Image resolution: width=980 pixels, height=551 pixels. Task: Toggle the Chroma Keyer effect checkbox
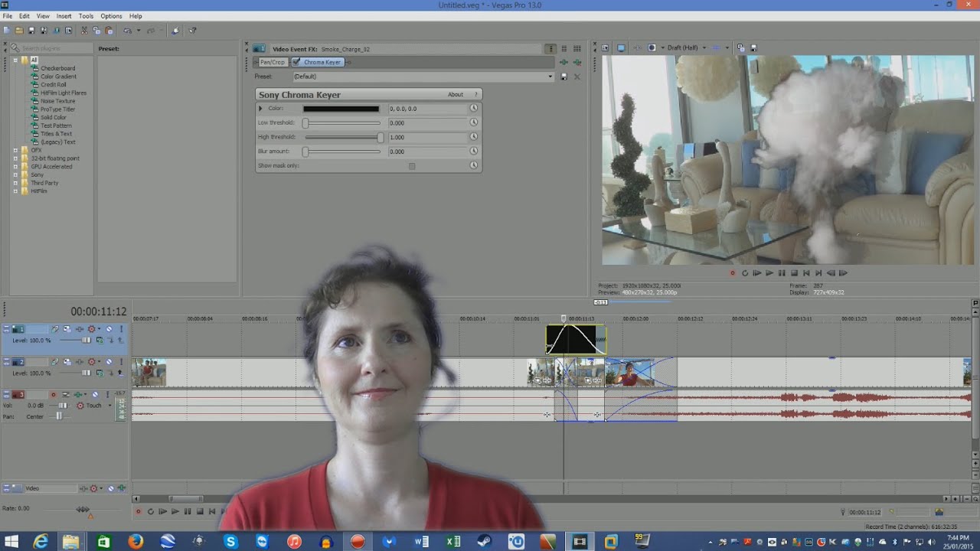296,62
